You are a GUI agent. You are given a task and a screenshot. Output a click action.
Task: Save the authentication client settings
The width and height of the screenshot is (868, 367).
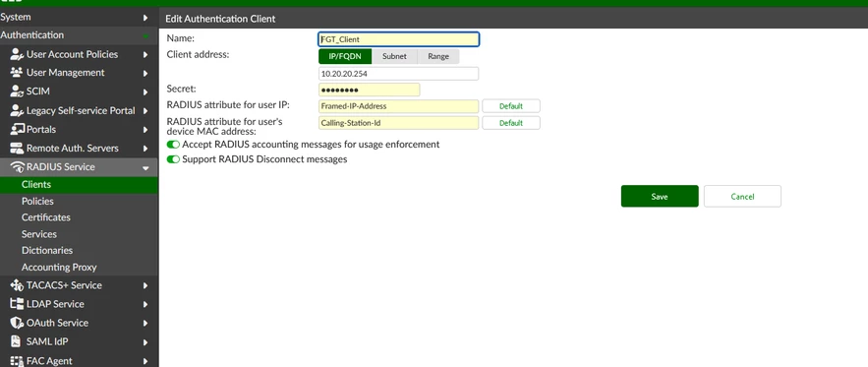click(x=660, y=196)
